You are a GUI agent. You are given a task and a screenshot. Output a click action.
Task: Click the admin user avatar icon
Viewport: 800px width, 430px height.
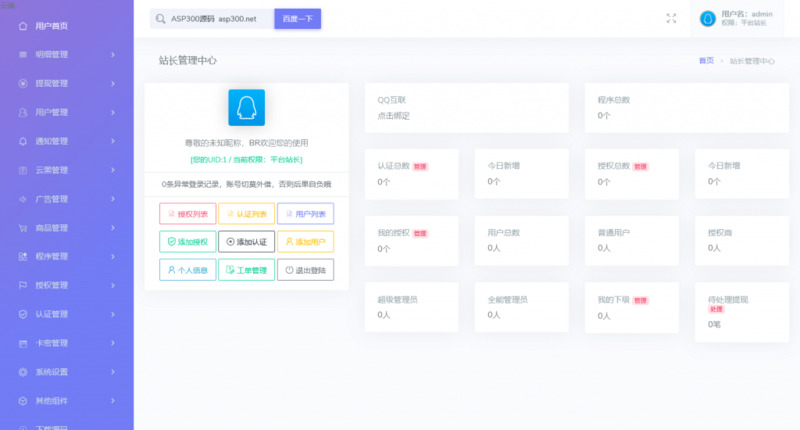click(708, 18)
